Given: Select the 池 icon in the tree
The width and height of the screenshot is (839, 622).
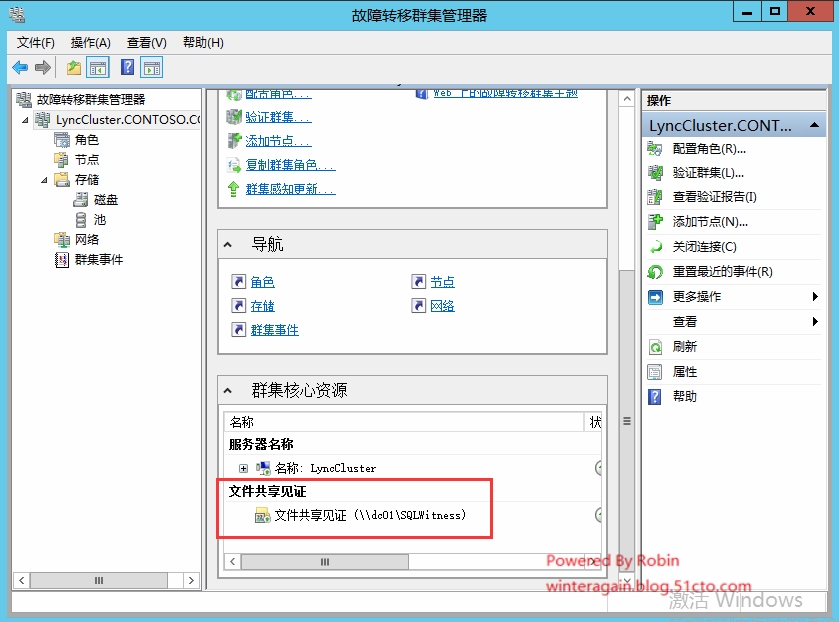Looking at the screenshot, I should 81,219.
